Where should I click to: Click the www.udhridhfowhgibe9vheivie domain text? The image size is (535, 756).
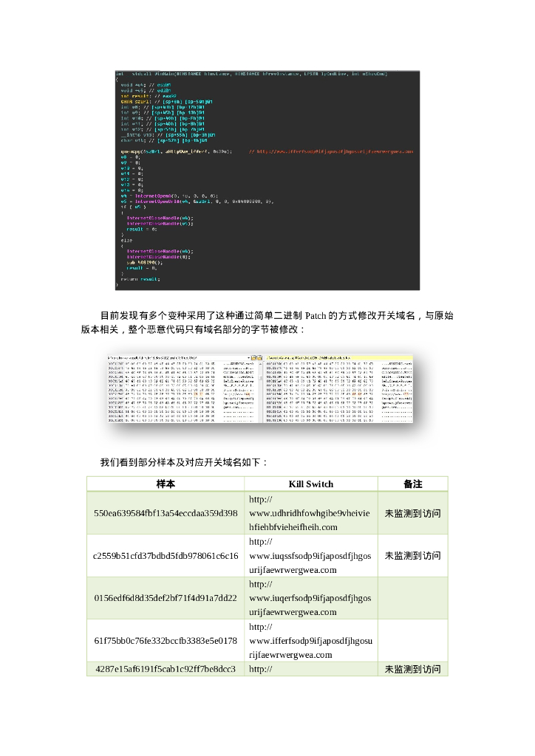309,513
